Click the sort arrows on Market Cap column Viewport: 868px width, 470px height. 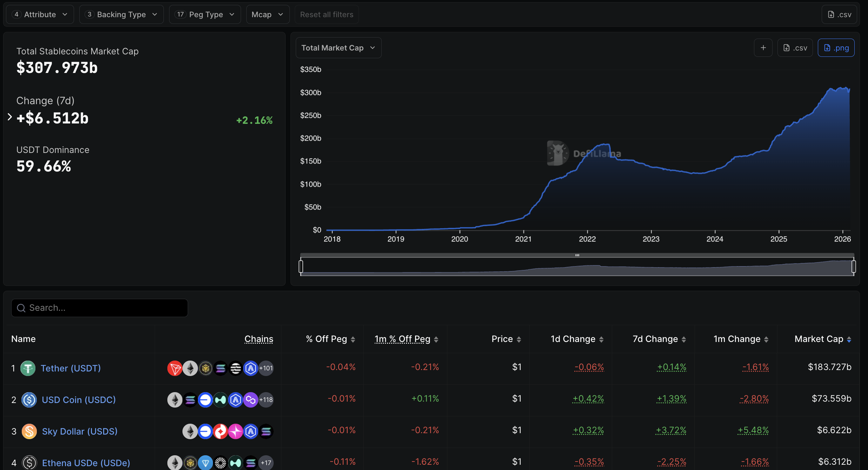849,340
